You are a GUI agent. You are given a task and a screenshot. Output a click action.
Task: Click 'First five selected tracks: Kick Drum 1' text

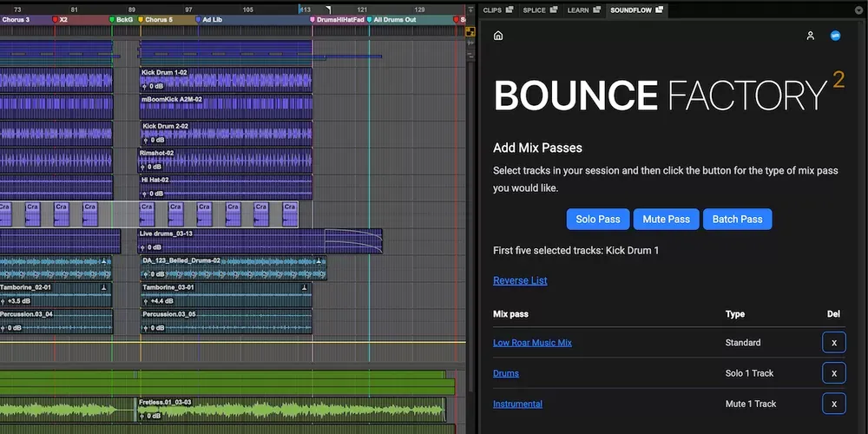point(575,251)
